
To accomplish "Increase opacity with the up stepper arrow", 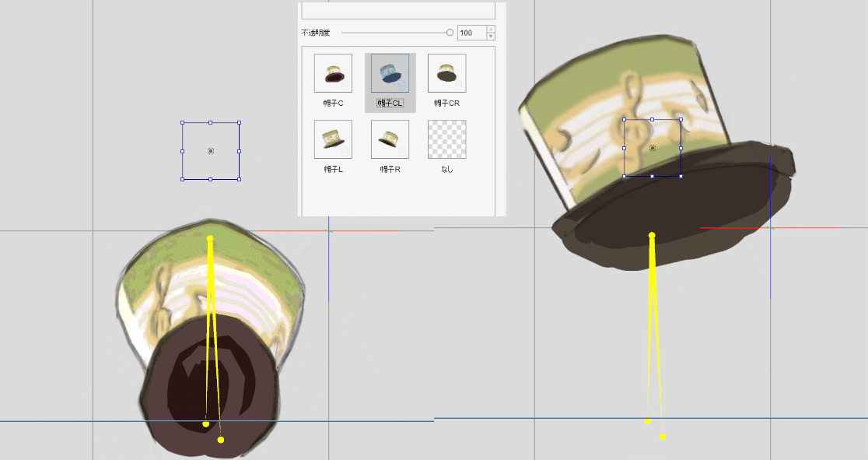I will (x=491, y=29).
